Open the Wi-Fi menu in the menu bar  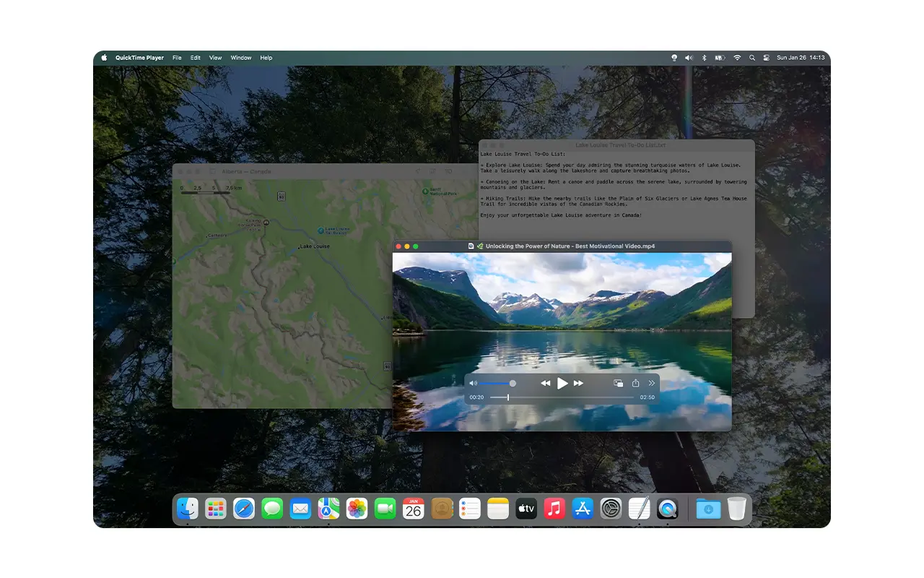coord(737,58)
